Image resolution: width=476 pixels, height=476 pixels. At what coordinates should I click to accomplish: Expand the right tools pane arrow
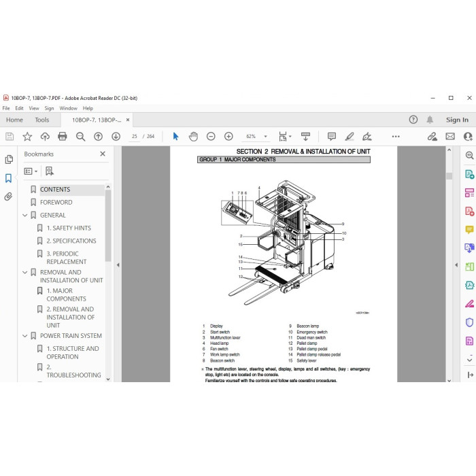tap(456, 265)
